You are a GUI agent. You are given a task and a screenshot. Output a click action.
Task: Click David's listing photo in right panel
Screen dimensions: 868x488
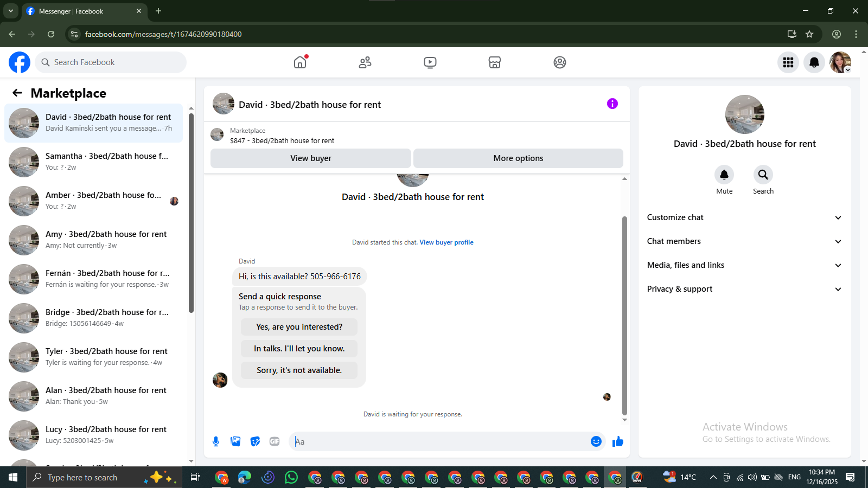(x=745, y=114)
